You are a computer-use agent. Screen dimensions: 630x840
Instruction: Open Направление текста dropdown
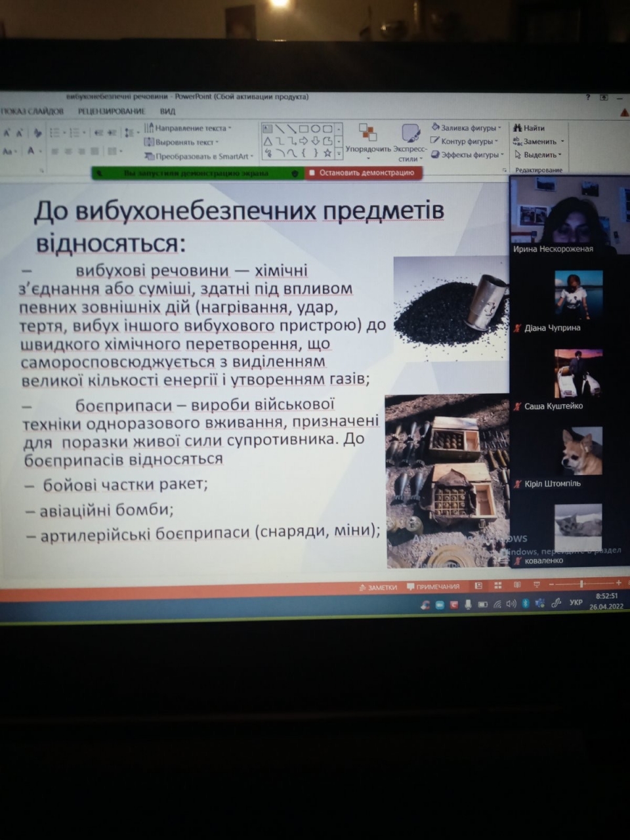pyautogui.click(x=187, y=128)
